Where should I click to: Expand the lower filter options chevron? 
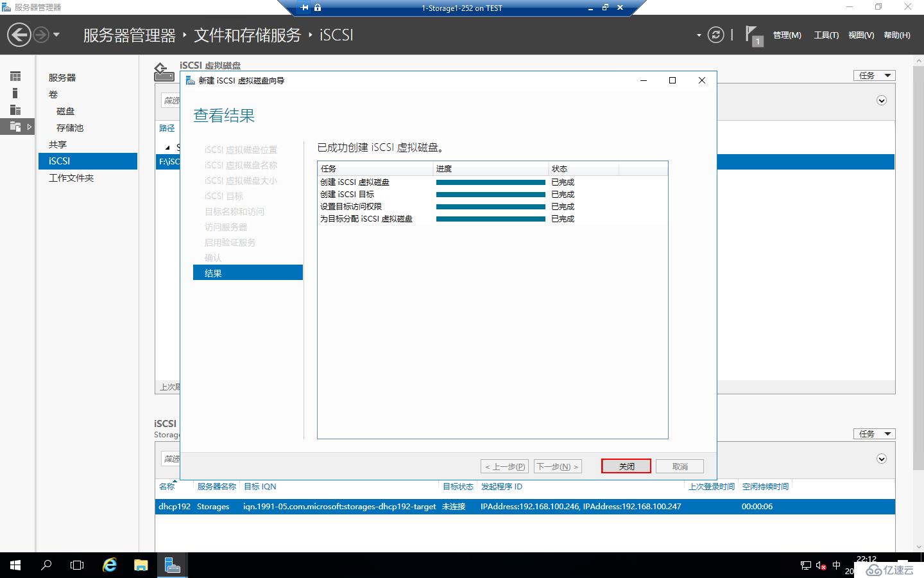[882, 459]
